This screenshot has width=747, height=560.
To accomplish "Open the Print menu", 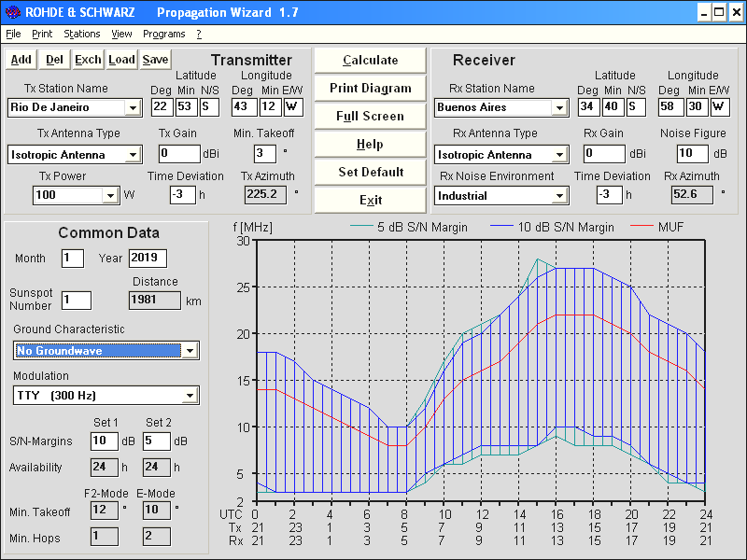I will [x=42, y=34].
